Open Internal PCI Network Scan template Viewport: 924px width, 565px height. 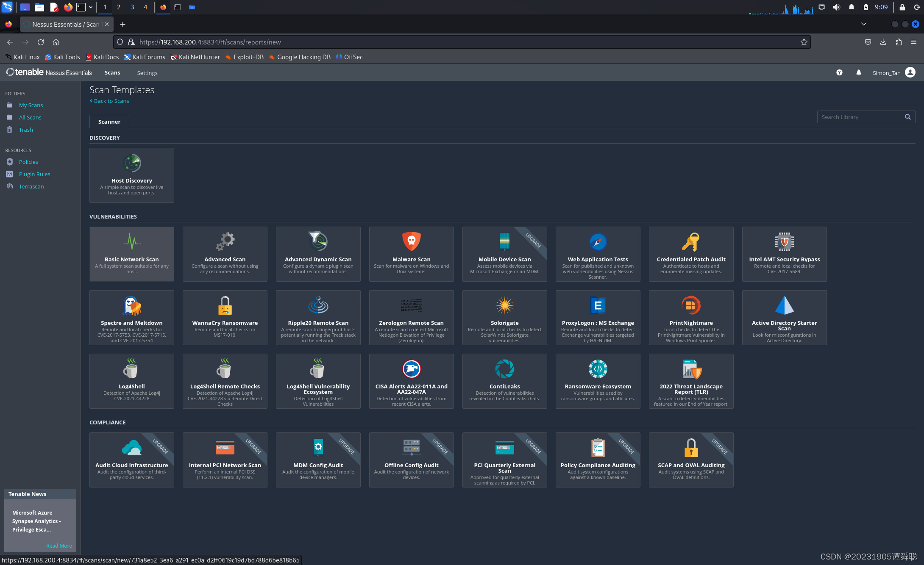[x=225, y=460]
